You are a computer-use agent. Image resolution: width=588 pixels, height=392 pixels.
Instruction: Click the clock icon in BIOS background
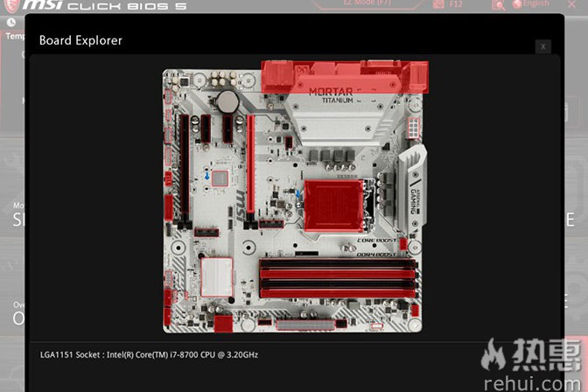[x=11, y=23]
